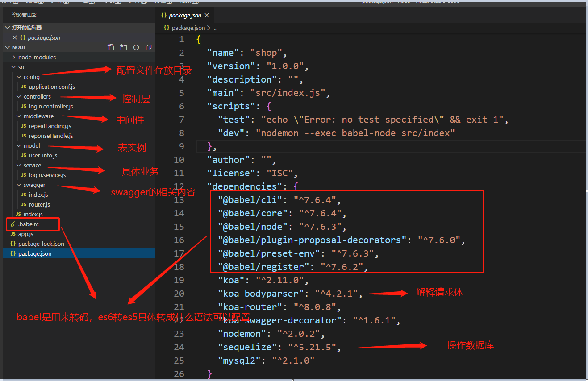Click the JS icon beside app.js
Viewport: 588px width, 381px height.
(x=13, y=234)
